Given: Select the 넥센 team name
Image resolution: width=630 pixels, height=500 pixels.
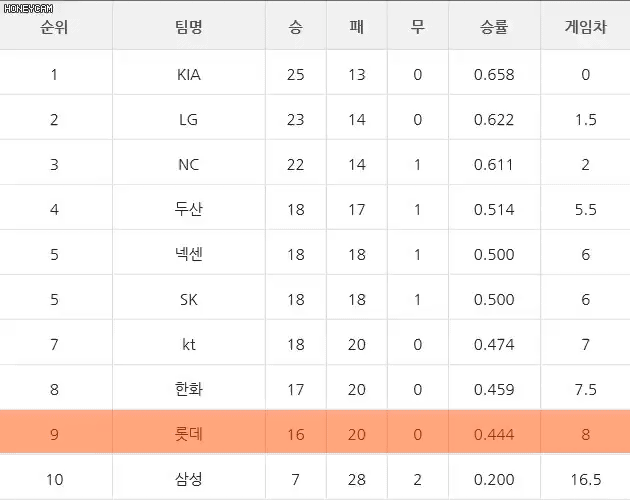Looking at the screenshot, I should tap(188, 254).
